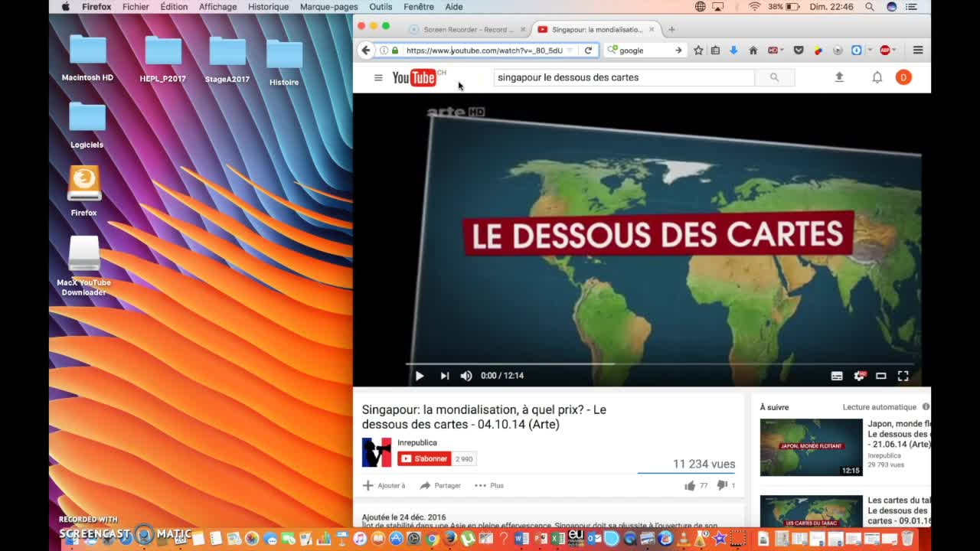Toggle theater mode on the player
This screenshot has height=551, width=980.
(881, 376)
